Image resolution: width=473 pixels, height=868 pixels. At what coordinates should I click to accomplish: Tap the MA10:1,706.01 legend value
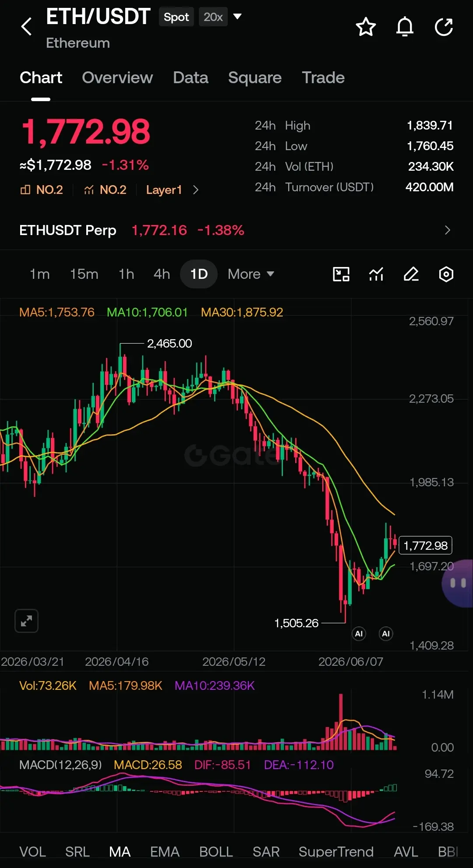pyautogui.click(x=147, y=312)
